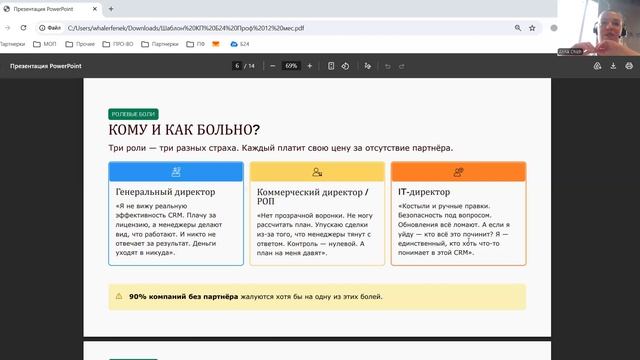Click the file path in address bar
The height and width of the screenshot is (360, 640).
coord(186,28)
